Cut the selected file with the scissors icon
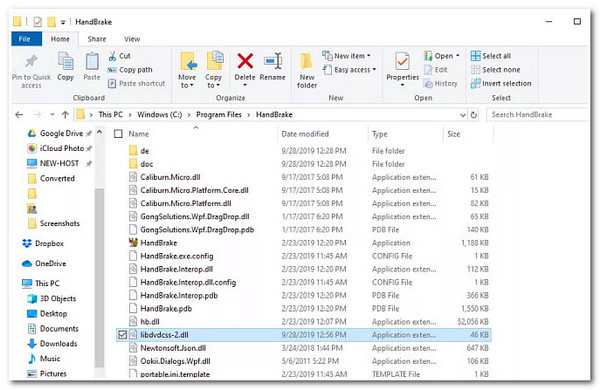This screenshot has width=600, height=390. point(112,56)
